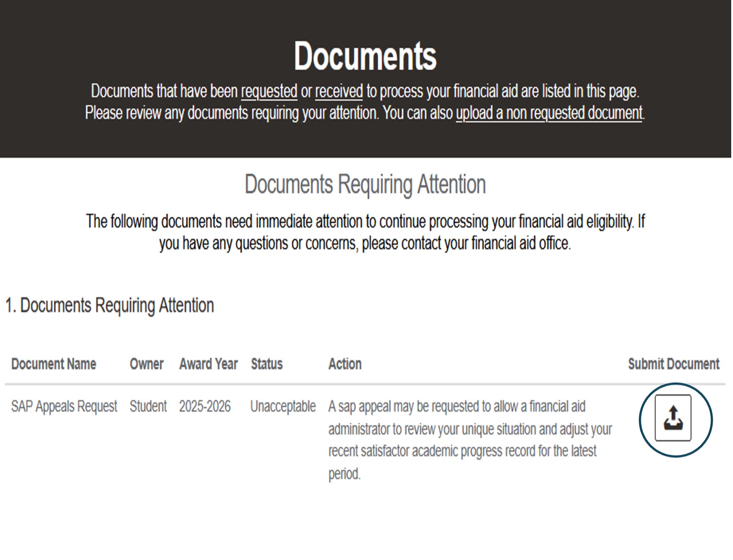Click the upload icon for SAP Appeals Request
The width and height of the screenshot is (733, 560).
pos(672,418)
